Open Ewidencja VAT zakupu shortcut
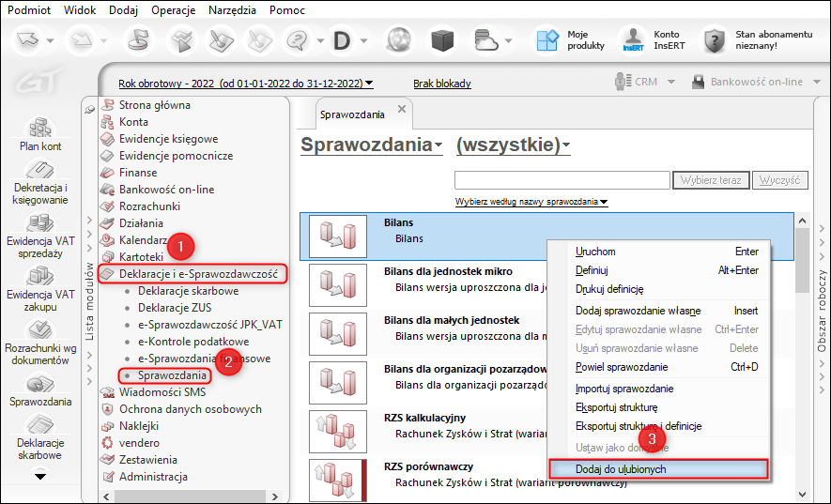 tap(39, 278)
